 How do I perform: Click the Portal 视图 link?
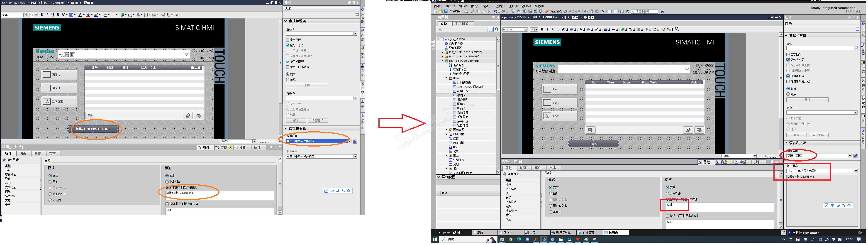pos(451,233)
